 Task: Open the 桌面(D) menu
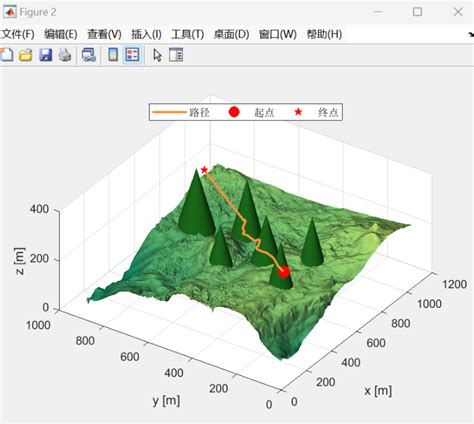point(231,34)
